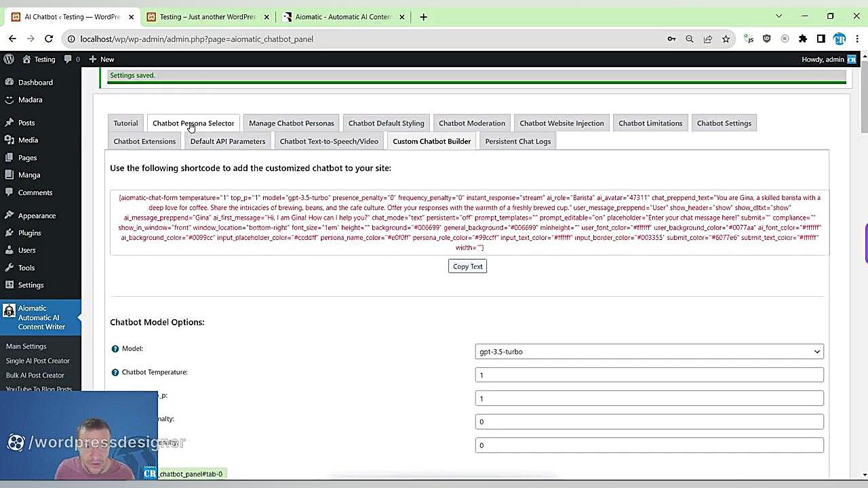Open the Persistent Chat Logs tab

tap(518, 141)
